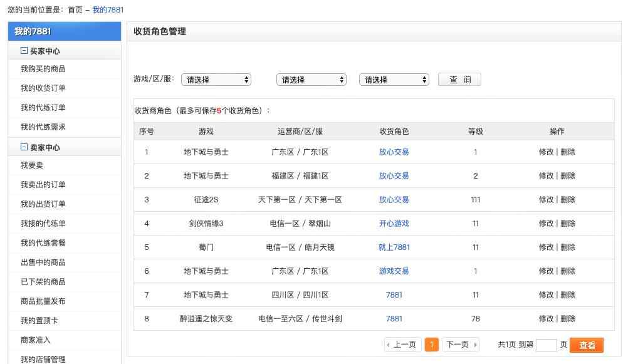Open 商家准入 in sidebar
This screenshot has width=638, height=364.
click(x=35, y=340)
